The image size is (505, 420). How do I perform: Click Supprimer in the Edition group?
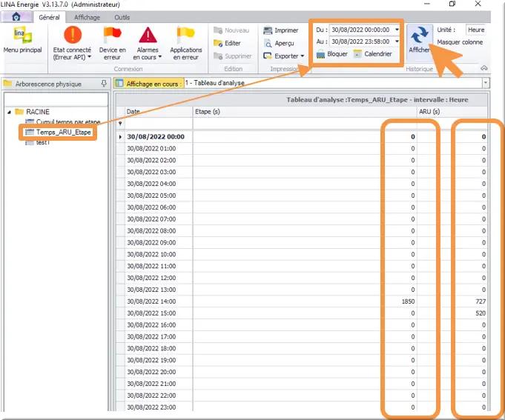(x=233, y=56)
